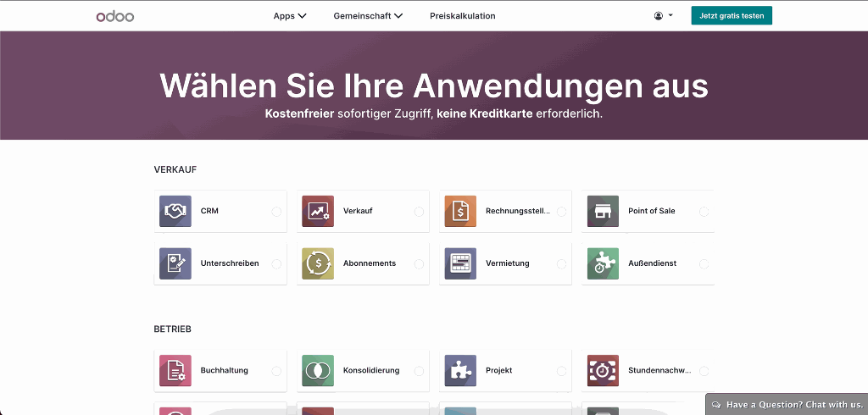This screenshot has width=868, height=415.
Task: Click the Point of Sale shop icon
Action: click(x=603, y=211)
